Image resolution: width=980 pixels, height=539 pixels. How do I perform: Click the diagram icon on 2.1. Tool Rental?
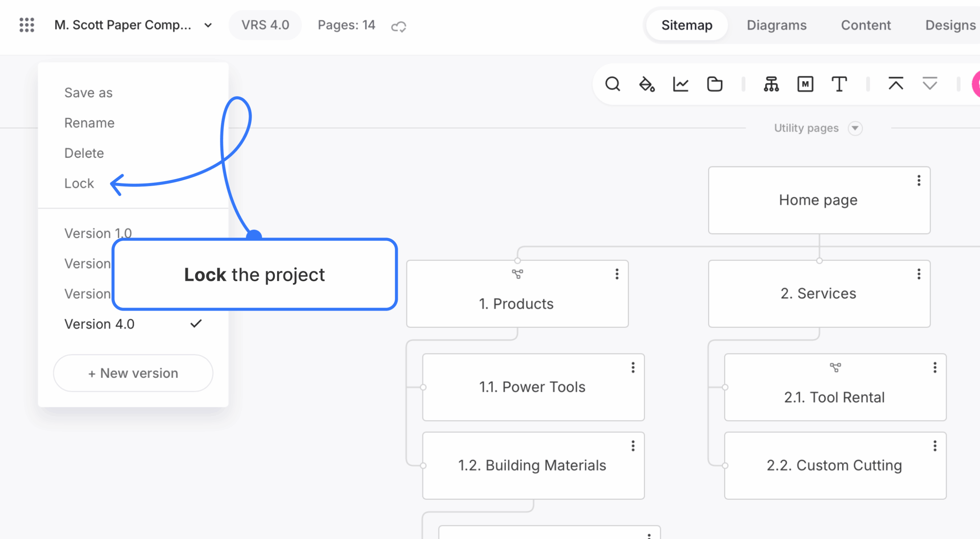(x=835, y=368)
